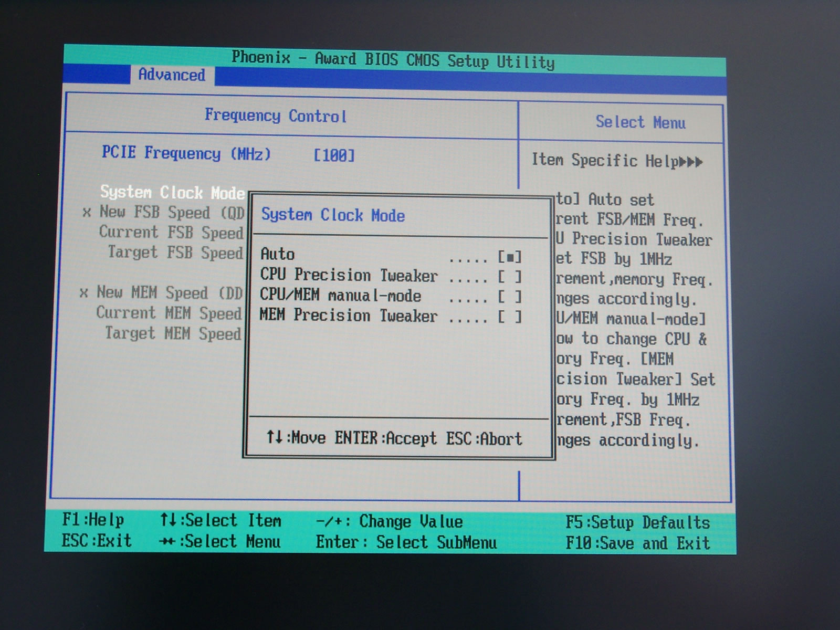Click the F1:Help hint

tap(93, 520)
